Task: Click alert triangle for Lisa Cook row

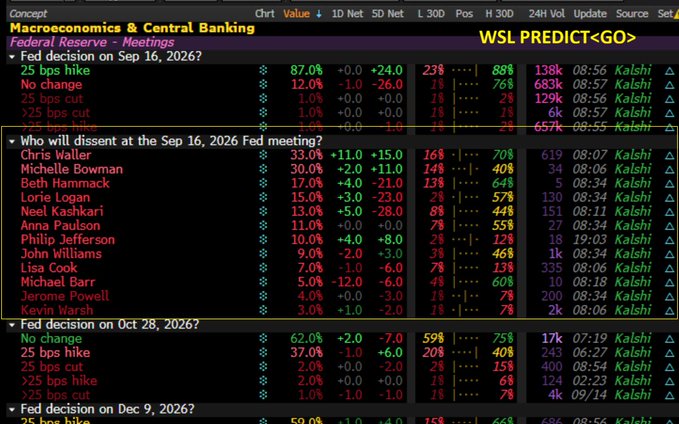Action: click(x=669, y=268)
